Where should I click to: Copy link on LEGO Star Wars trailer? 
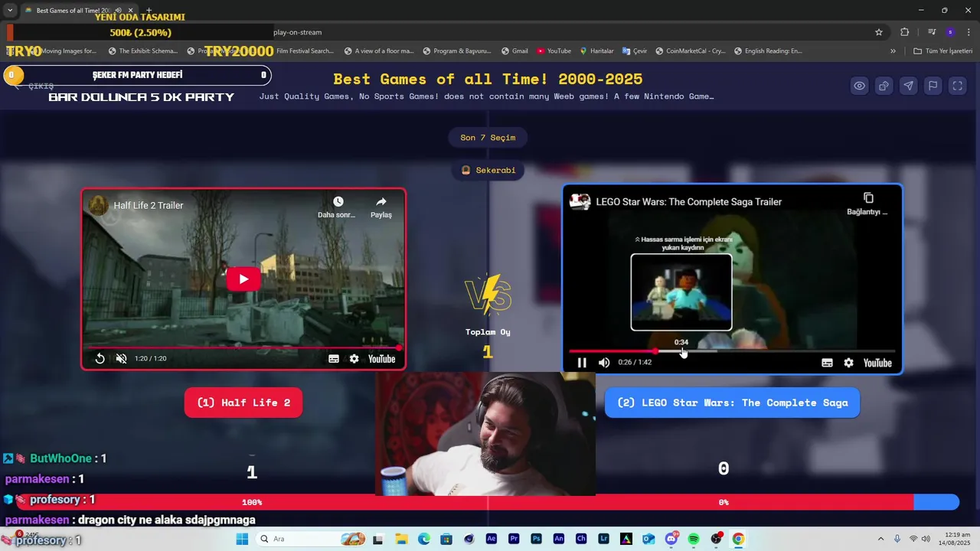coord(867,204)
